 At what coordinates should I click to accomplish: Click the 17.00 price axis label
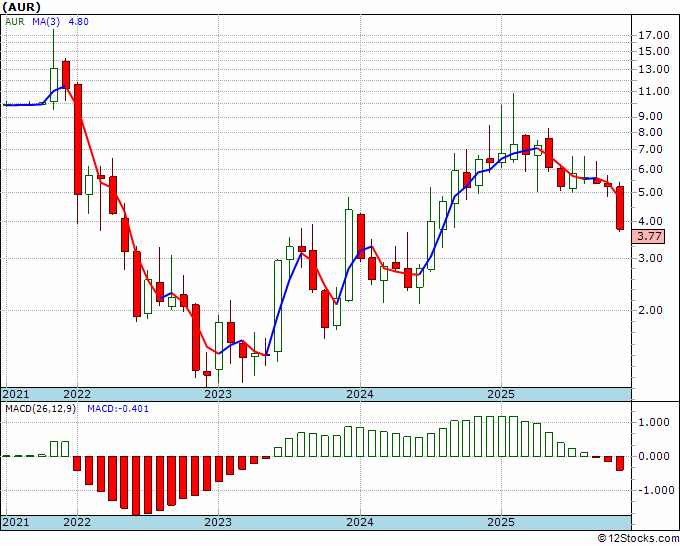[654, 35]
